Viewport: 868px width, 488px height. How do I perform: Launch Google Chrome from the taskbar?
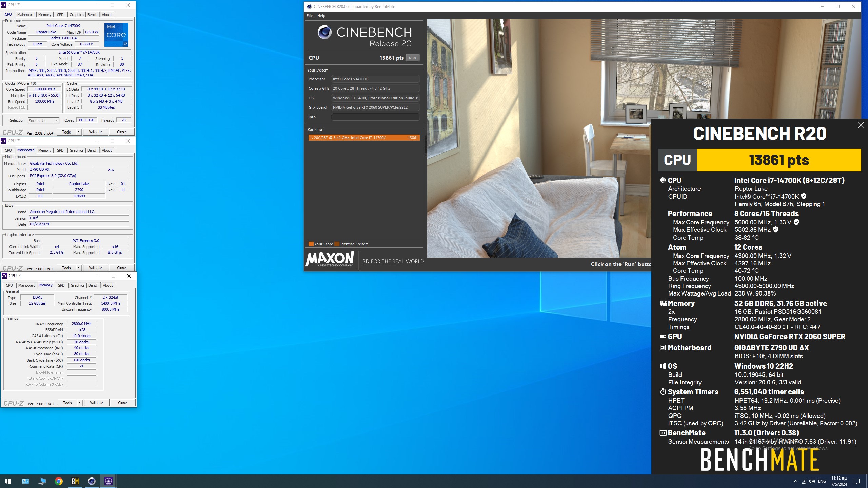59,481
